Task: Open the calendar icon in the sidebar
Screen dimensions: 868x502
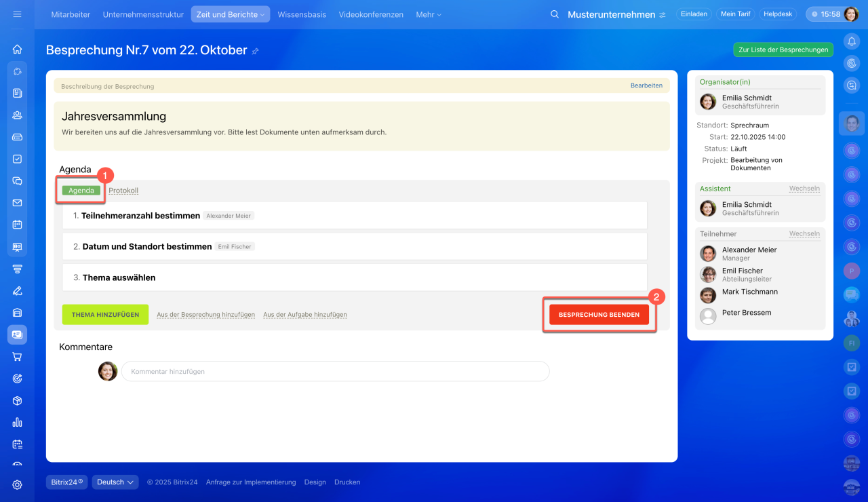Action: click(17, 225)
